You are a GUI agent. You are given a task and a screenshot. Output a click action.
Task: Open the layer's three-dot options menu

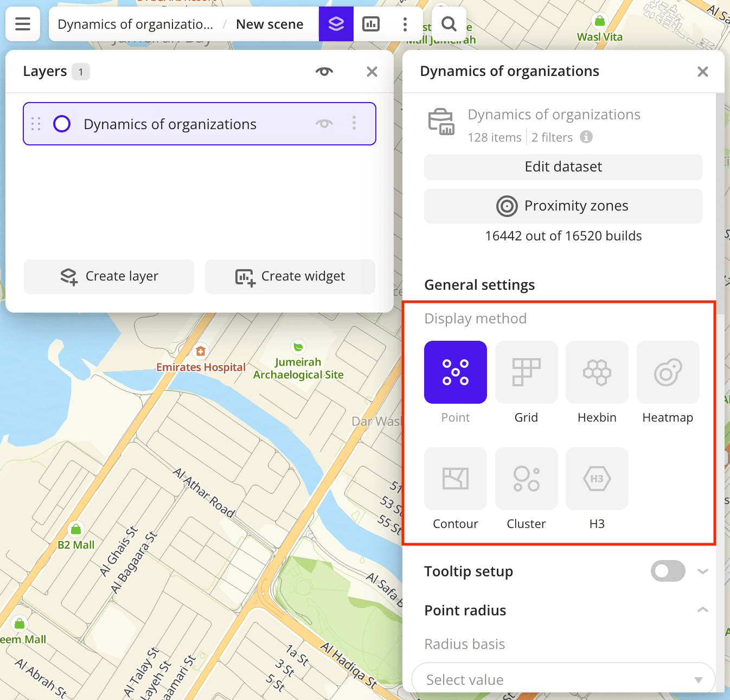click(354, 123)
